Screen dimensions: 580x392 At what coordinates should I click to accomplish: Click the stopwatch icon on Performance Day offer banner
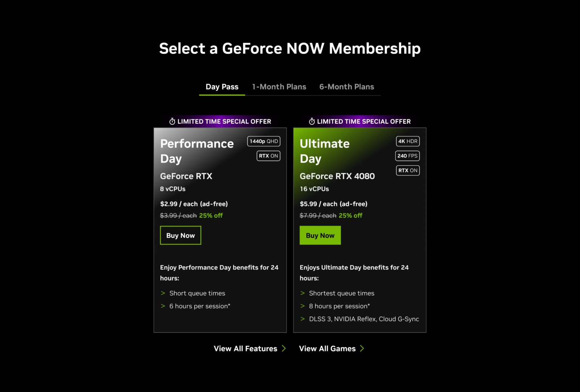click(172, 121)
